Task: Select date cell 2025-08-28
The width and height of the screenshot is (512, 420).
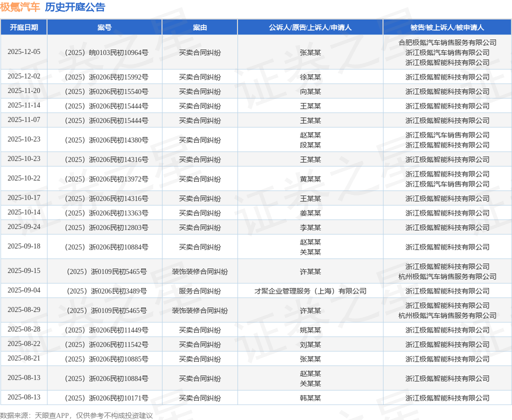Action: [x=24, y=329]
